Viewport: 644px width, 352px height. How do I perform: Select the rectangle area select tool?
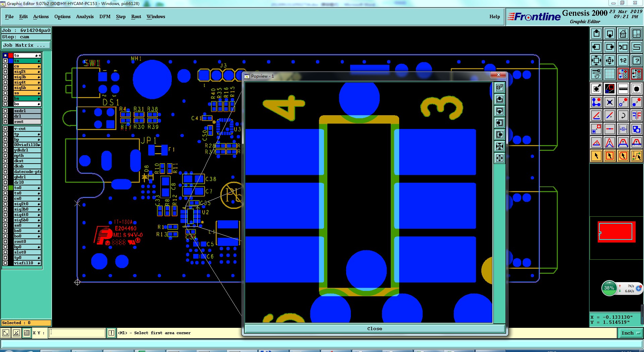[610, 156]
